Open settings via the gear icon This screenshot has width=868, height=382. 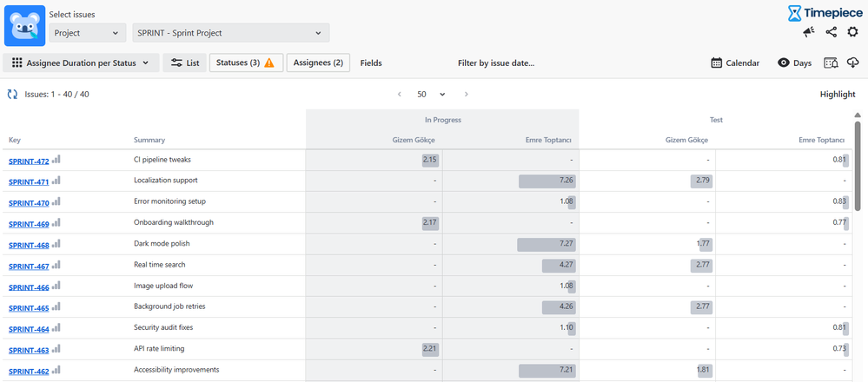[852, 32]
